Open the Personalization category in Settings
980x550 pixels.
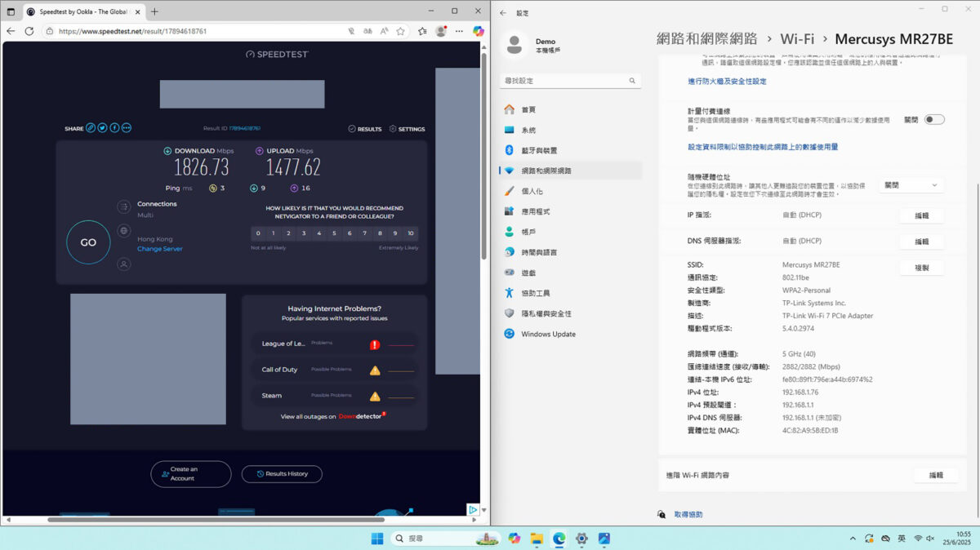(x=570, y=191)
